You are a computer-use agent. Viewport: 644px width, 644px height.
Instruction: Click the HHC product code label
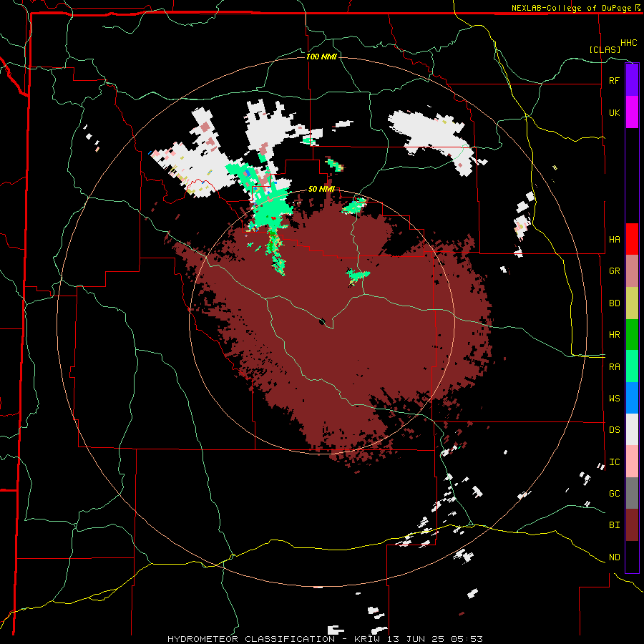(x=628, y=43)
